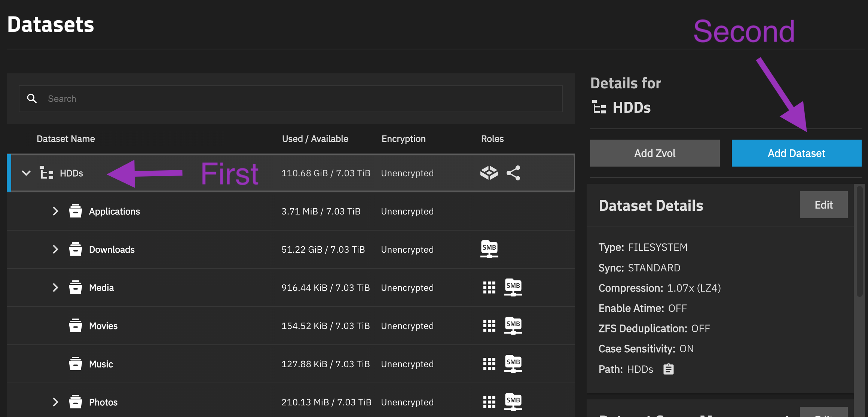Click the Media apps grid icon
Viewport: 868px width, 417px height.
489,287
